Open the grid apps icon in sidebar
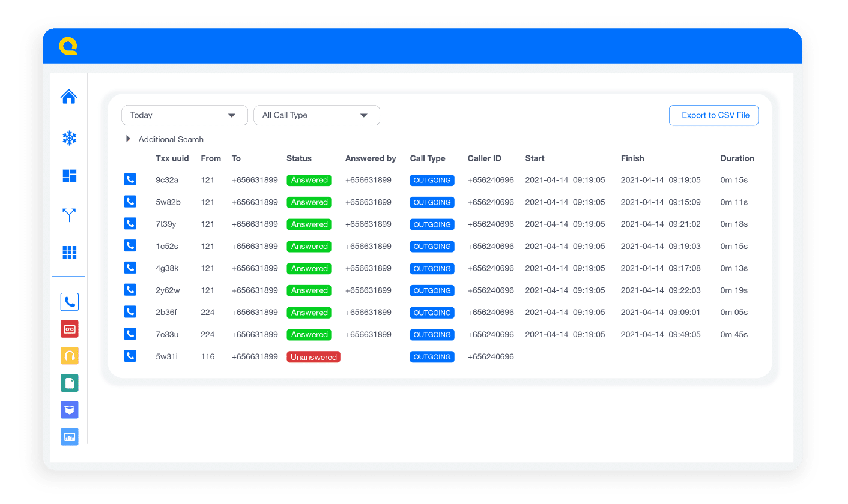Viewport: 848px width, 504px height. (x=70, y=253)
